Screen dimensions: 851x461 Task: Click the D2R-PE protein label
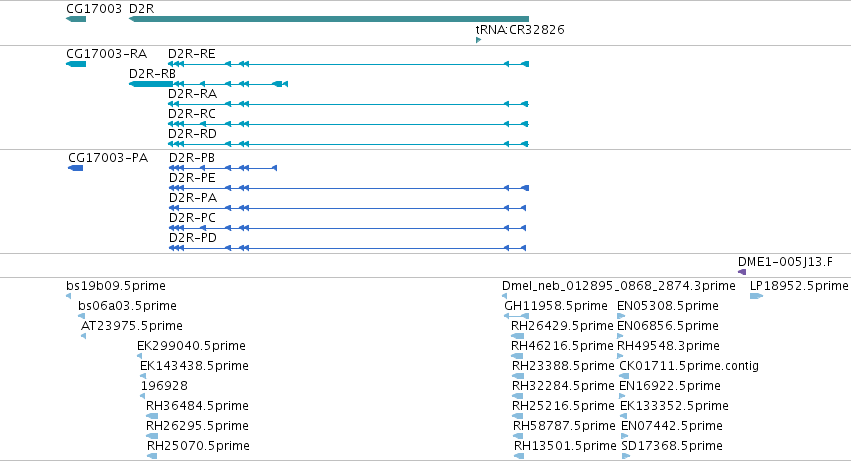pyautogui.click(x=192, y=178)
